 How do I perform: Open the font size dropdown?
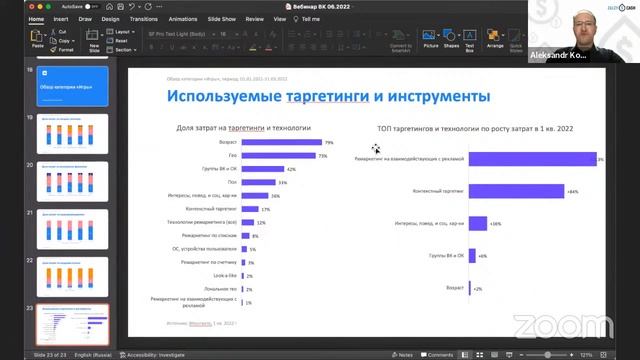coord(237,34)
